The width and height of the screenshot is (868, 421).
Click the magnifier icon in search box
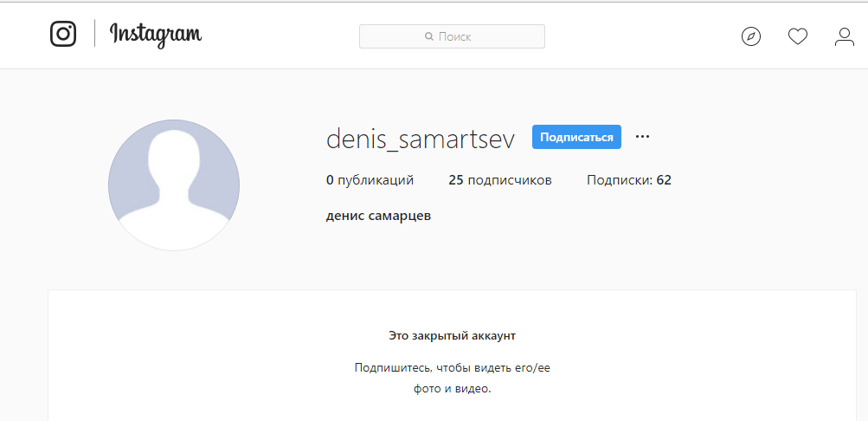coord(428,37)
